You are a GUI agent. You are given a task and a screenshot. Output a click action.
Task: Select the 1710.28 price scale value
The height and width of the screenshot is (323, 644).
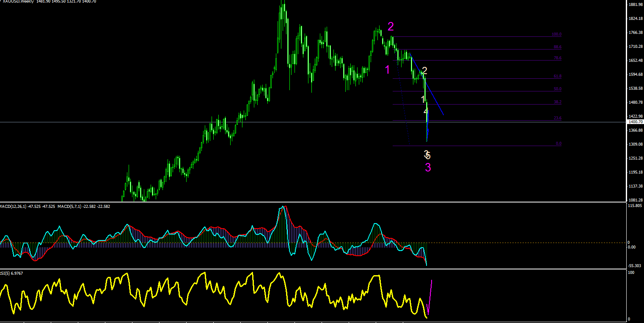[x=636, y=47]
